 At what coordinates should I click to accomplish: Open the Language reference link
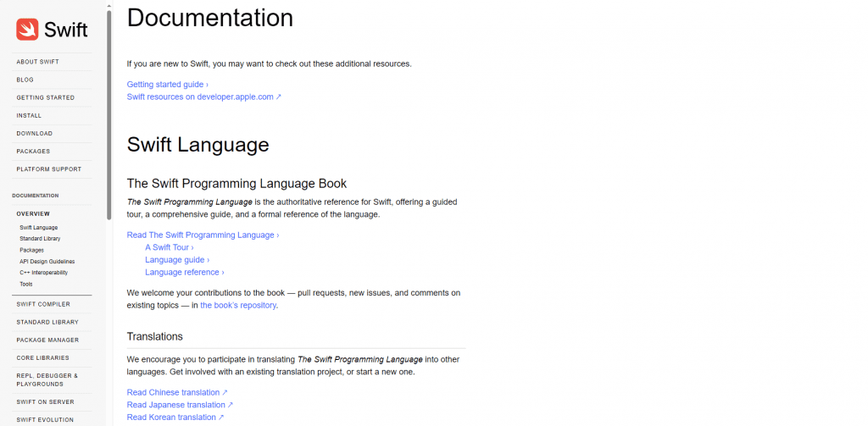click(x=184, y=272)
